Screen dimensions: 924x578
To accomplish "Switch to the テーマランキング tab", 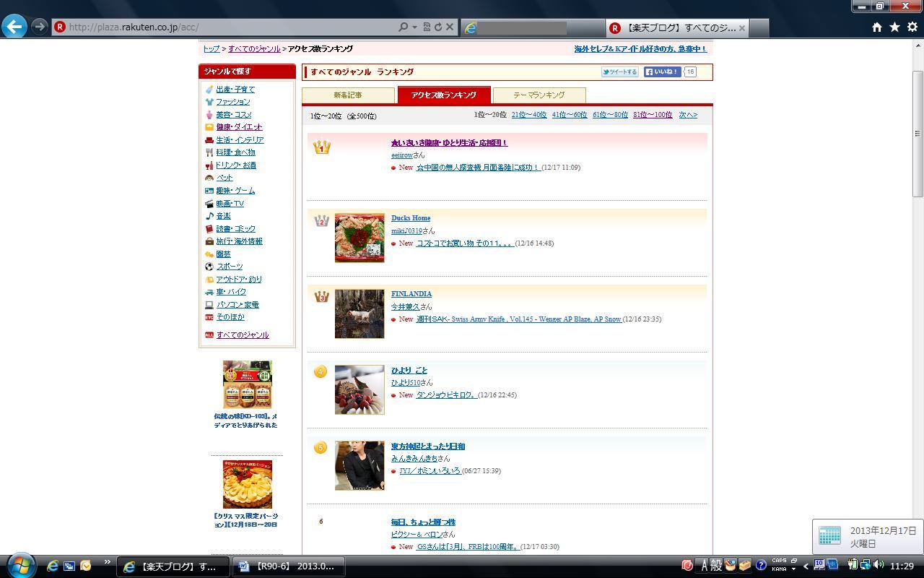I will 539,95.
